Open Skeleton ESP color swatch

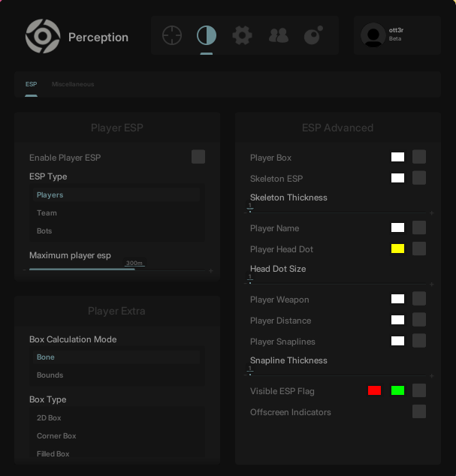pos(397,178)
